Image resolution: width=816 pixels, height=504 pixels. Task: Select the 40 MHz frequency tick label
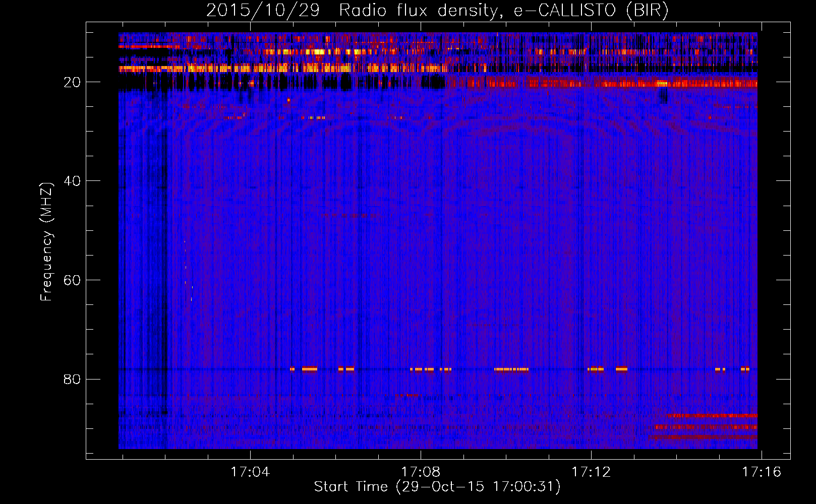72,181
